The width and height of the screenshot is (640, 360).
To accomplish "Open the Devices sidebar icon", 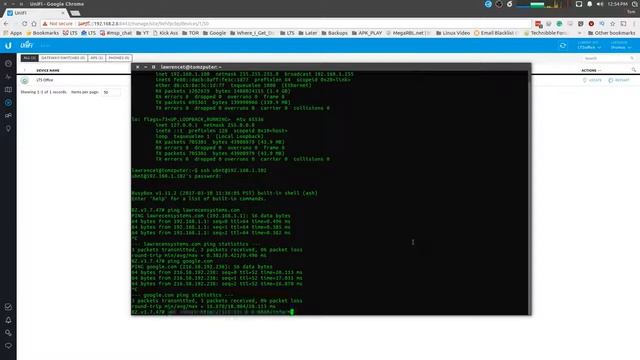I will pos(8,103).
